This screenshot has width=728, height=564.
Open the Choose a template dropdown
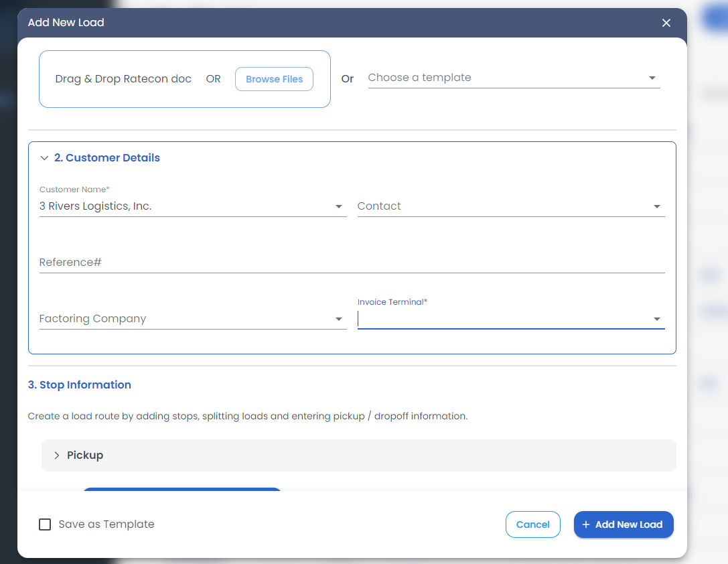click(x=514, y=78)
